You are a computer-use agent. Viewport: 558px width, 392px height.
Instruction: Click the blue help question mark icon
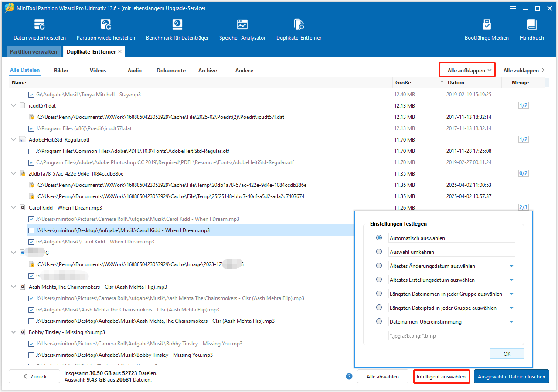349,377
